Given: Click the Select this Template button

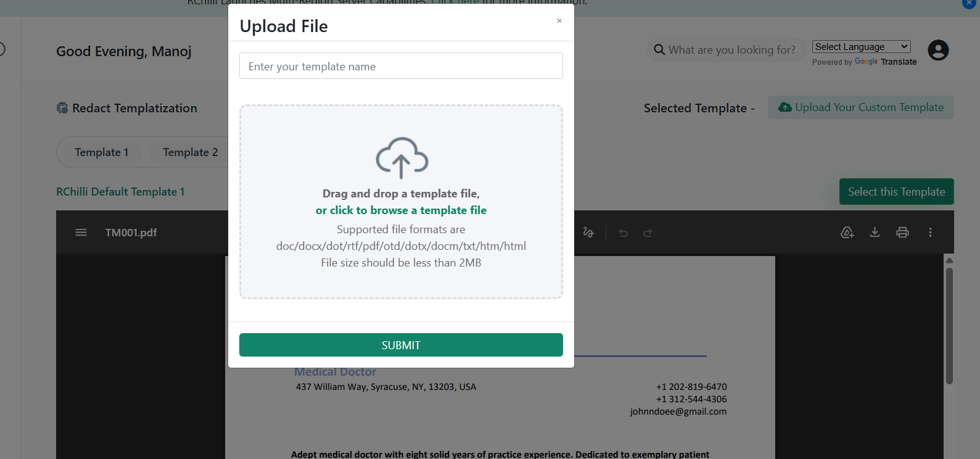Looking at the screenshot, I should pyautogui.click(x=896, y=192).
